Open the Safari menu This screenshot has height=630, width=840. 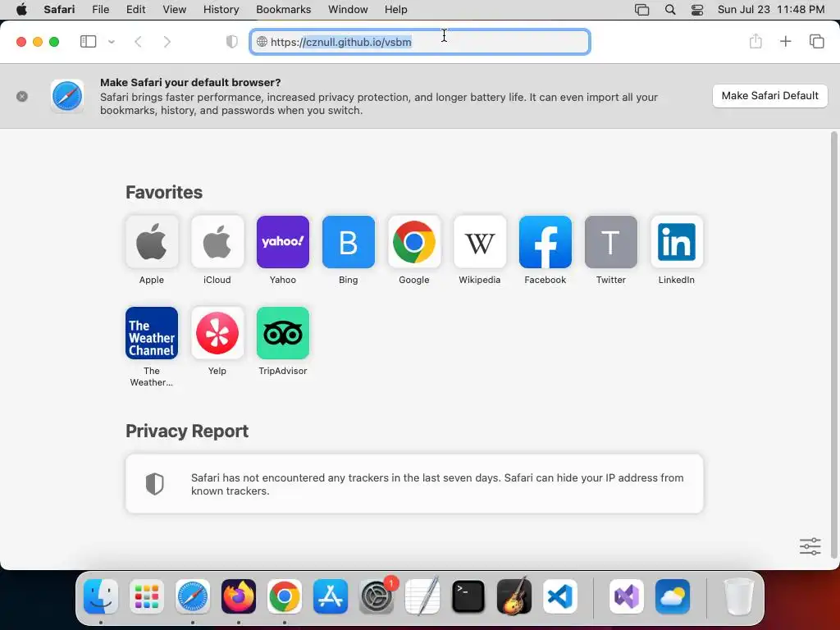59,9
